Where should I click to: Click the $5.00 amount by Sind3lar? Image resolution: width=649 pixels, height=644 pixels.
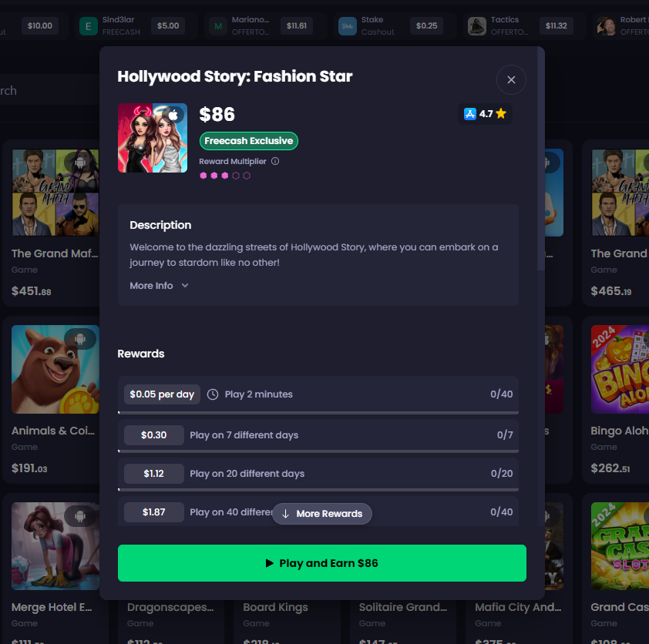pyautogui.click(x=168, y=26)
